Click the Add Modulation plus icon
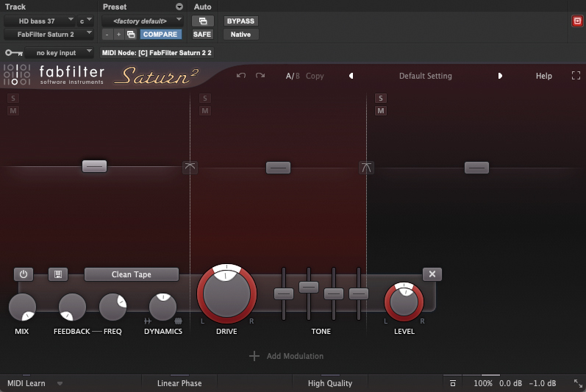The image size is (586, 392). 254,356
